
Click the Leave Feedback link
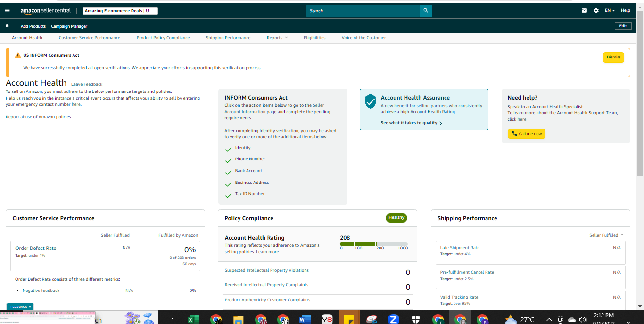(87, 84)
